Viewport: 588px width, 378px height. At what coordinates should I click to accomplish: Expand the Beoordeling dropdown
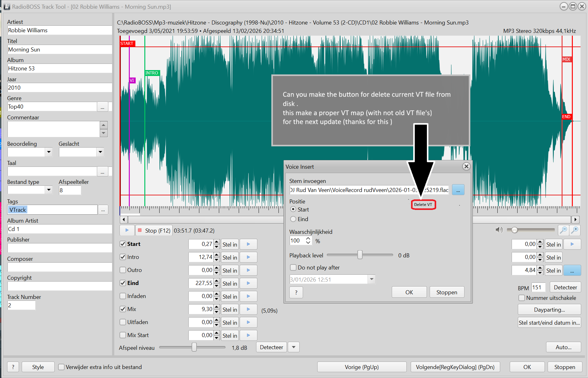pyautogui.click(x=48, y=152)
